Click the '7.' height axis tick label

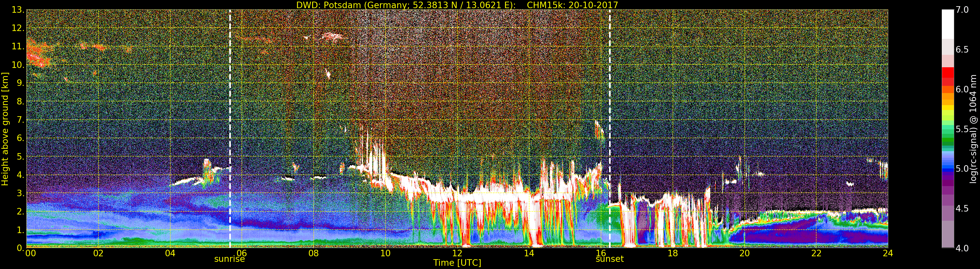tap(20, 120)
